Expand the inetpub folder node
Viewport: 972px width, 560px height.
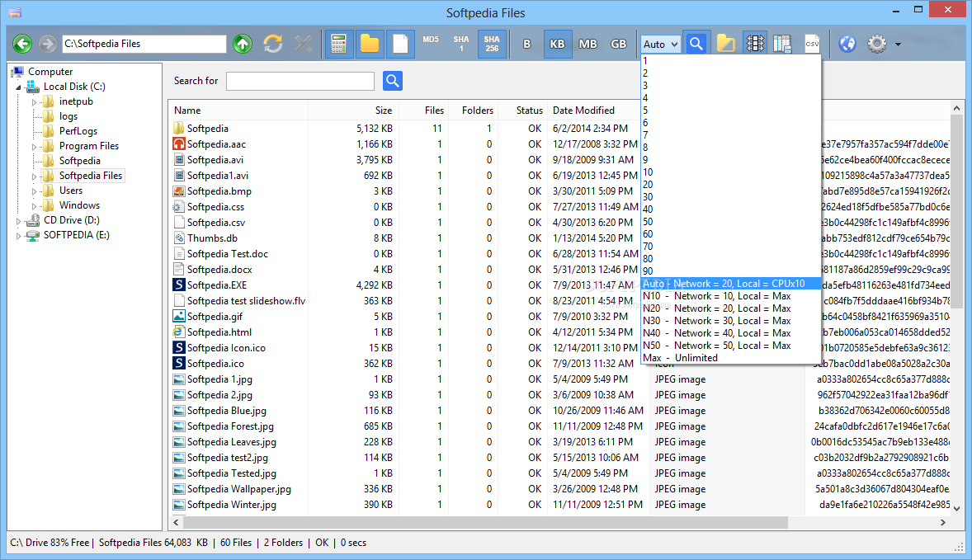[34, 102]
